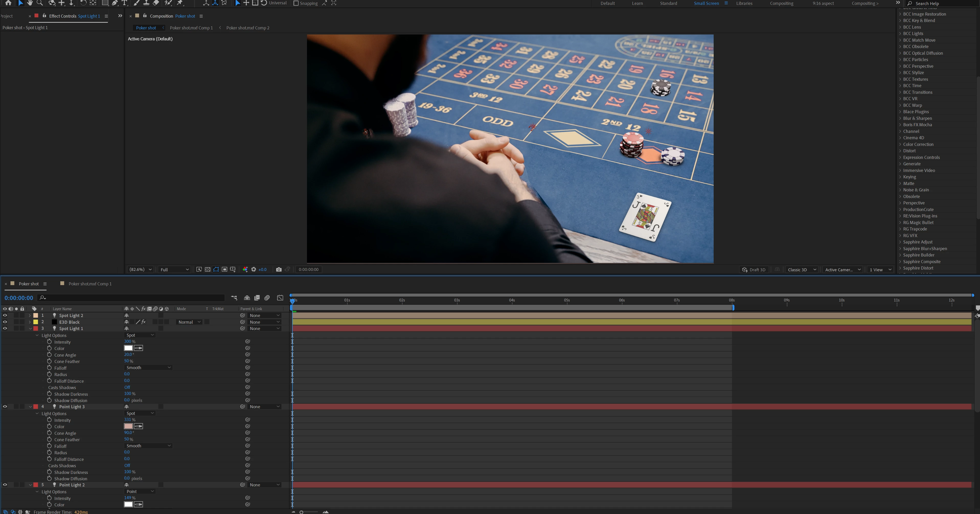Enable the Snapping checkbox
Image resolution: width=980 pixels, height=514 pixels.
pyautogui.click(x=296, y=3)
